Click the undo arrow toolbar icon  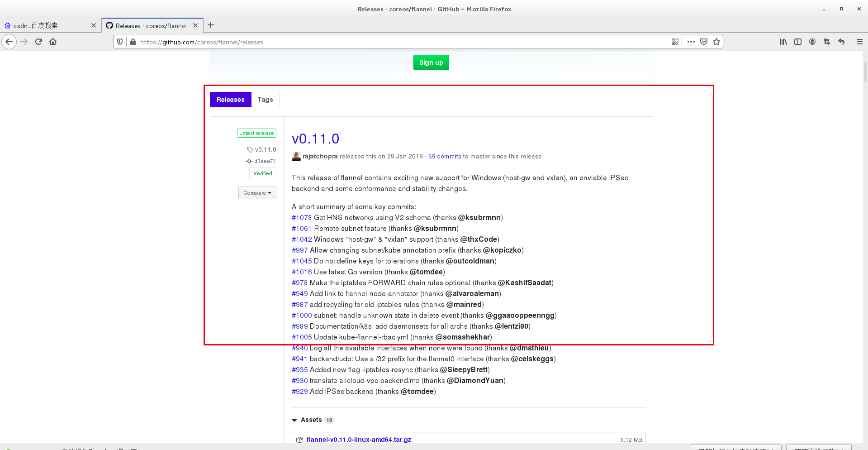(841, 42)
